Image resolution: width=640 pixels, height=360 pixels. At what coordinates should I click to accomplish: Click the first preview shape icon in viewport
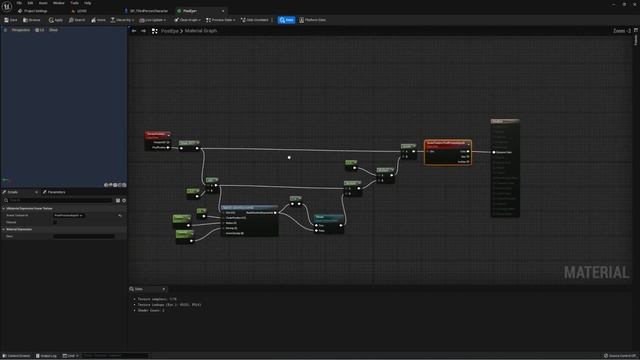pyautogui.click(x=106, y=185)
